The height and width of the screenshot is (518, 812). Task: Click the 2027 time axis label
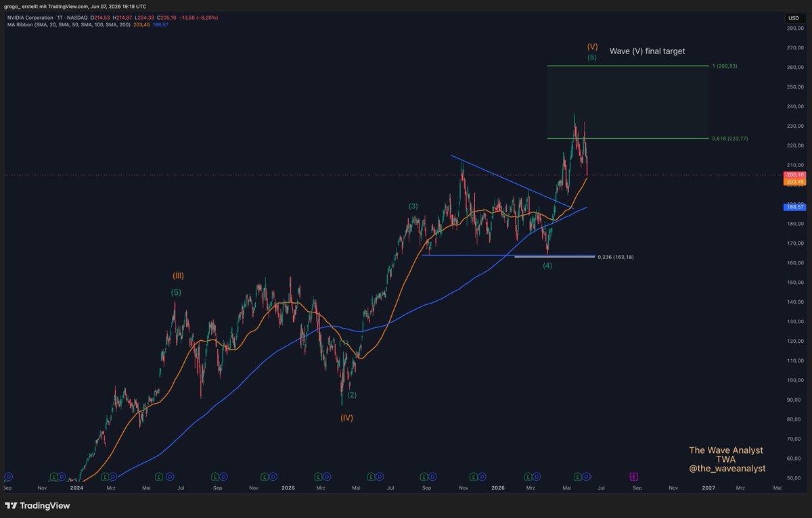(x=708, y=487)
